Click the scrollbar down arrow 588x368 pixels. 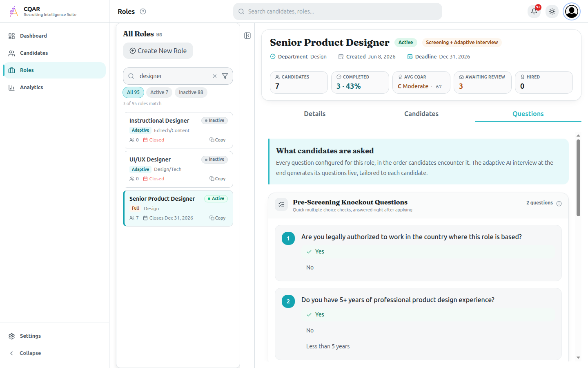coord(578,358)
